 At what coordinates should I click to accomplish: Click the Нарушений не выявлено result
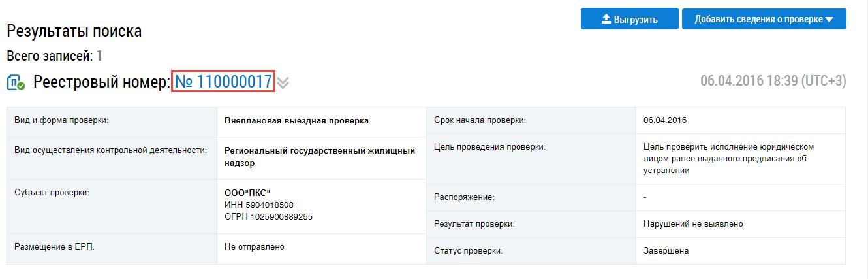point(692,224)
